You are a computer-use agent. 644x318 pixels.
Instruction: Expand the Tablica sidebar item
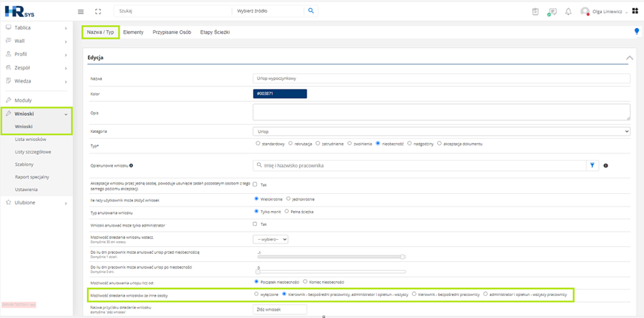click(66, 28)
